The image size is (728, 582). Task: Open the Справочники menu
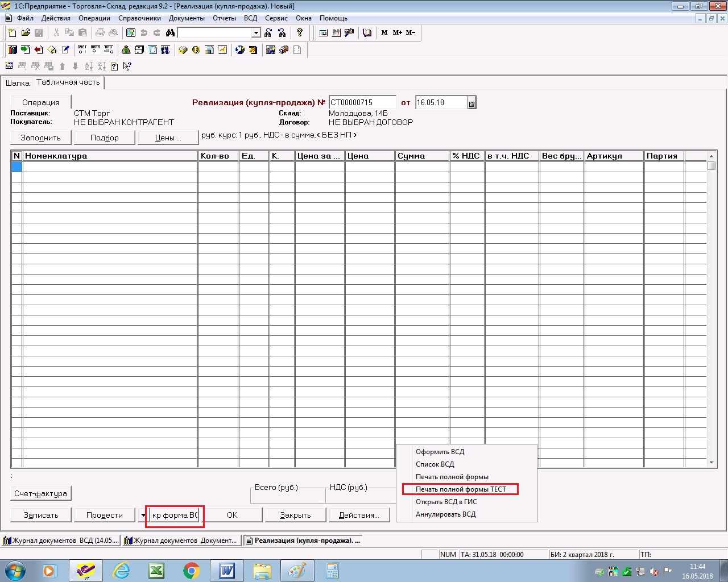139,18
